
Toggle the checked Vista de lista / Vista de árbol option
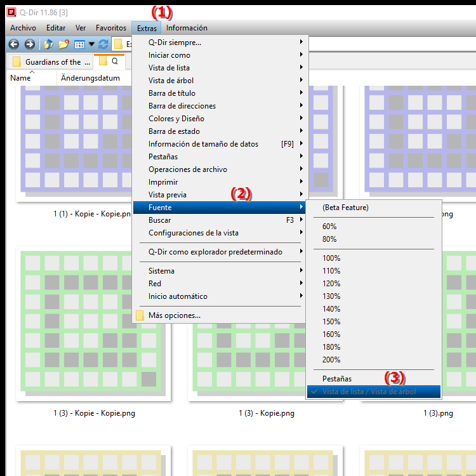point(374,392)
